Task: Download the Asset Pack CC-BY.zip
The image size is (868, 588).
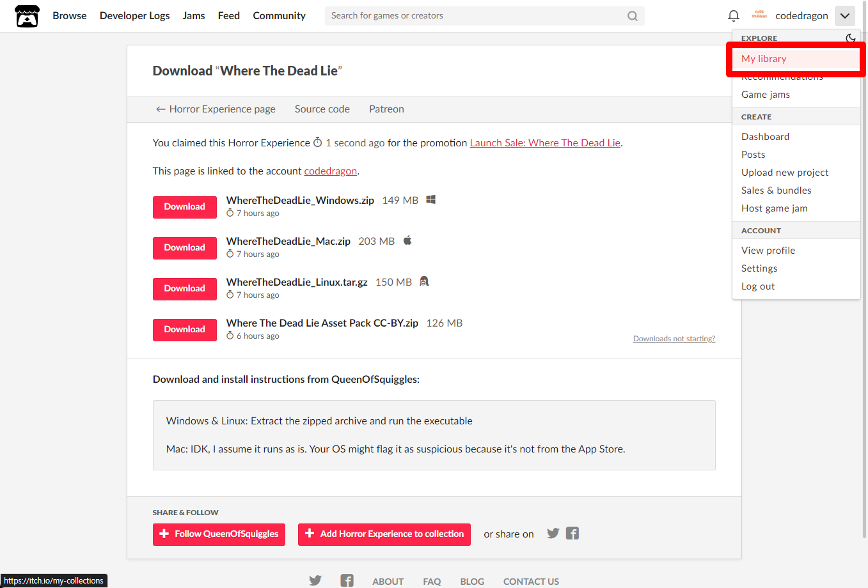Action: (185, 330)
